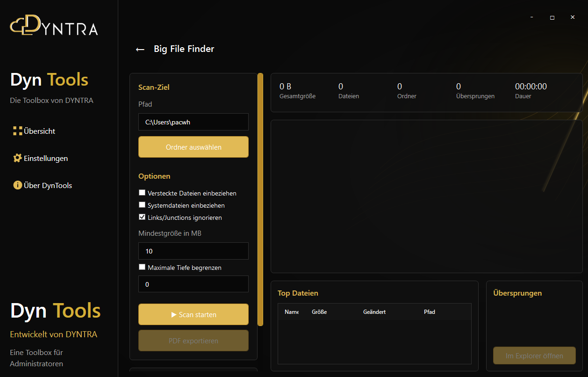This screenshot has width=588, height=377.
Task: Click the DYNTRA cloud logo
Action: click(54, 25)
